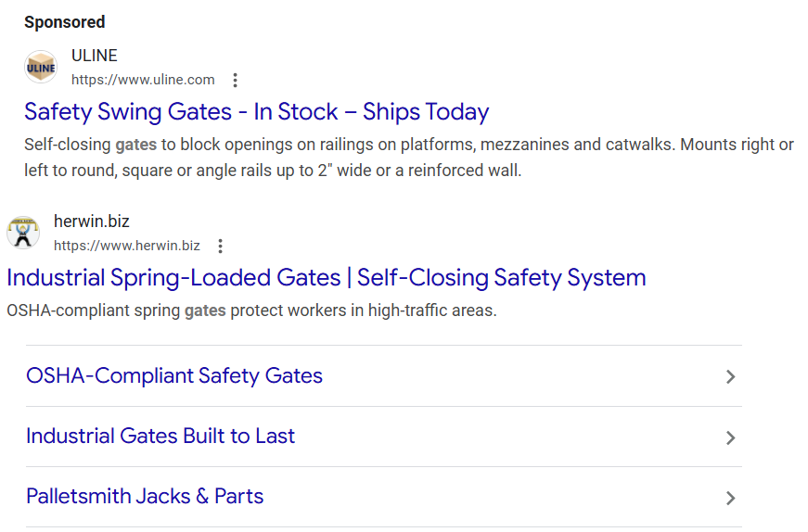Open Industrial Spring-Loaded Gates ad headline
The width and height of the screenshot is (808, 532).
coord(326,278)
